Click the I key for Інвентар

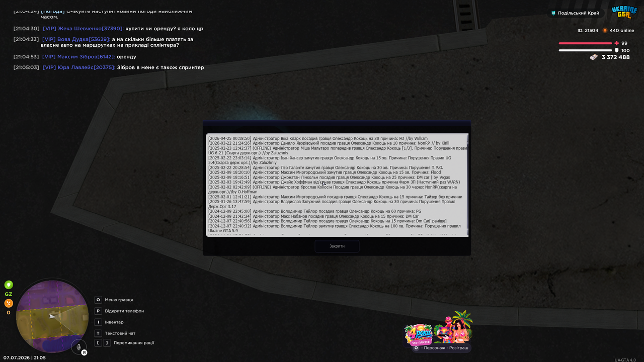click(x=98, y=322)
